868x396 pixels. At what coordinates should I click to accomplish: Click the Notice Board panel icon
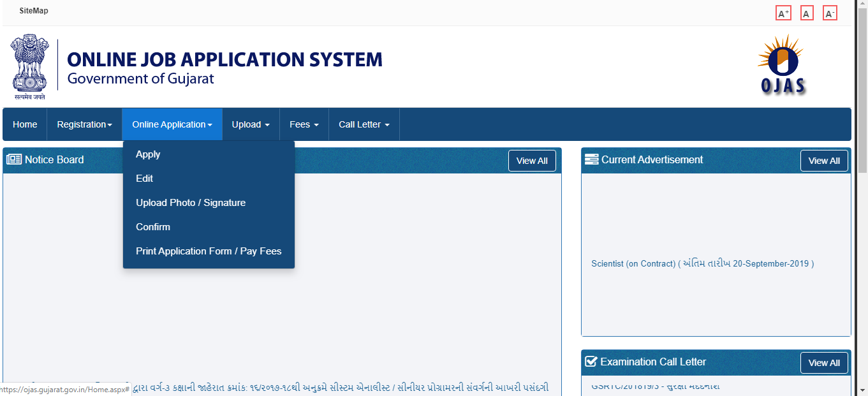tap(14, 159)
